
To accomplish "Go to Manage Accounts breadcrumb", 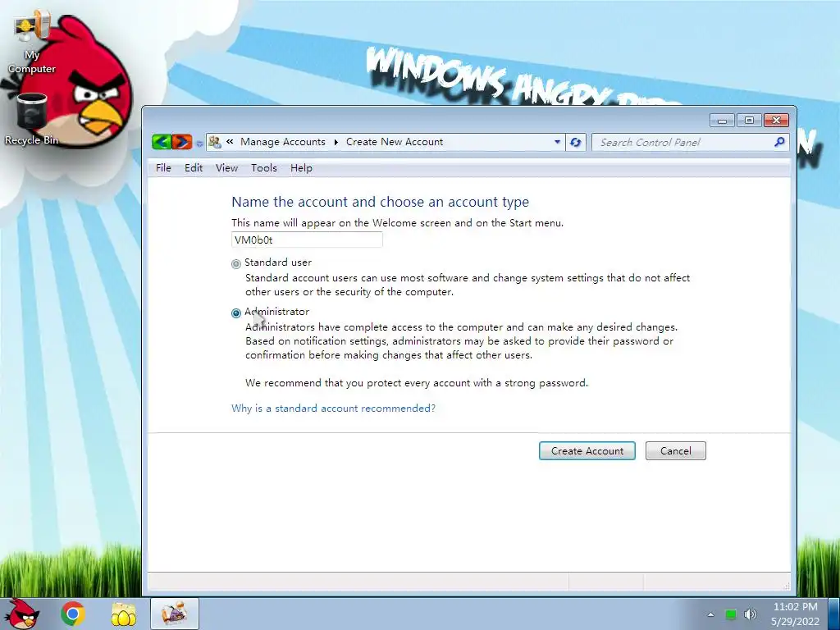I will tap(283, 142).
